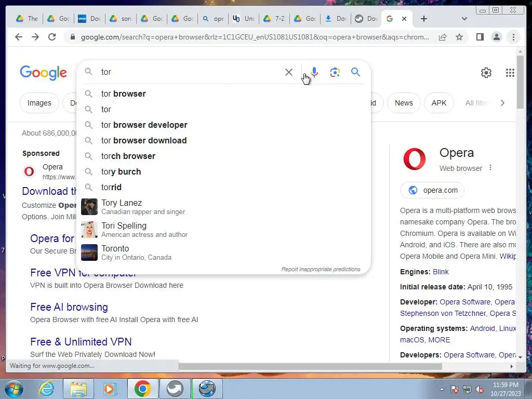Click 'Report inappropriate predictions'
Screen dimensions: 532x399
[x=321, y=269]
